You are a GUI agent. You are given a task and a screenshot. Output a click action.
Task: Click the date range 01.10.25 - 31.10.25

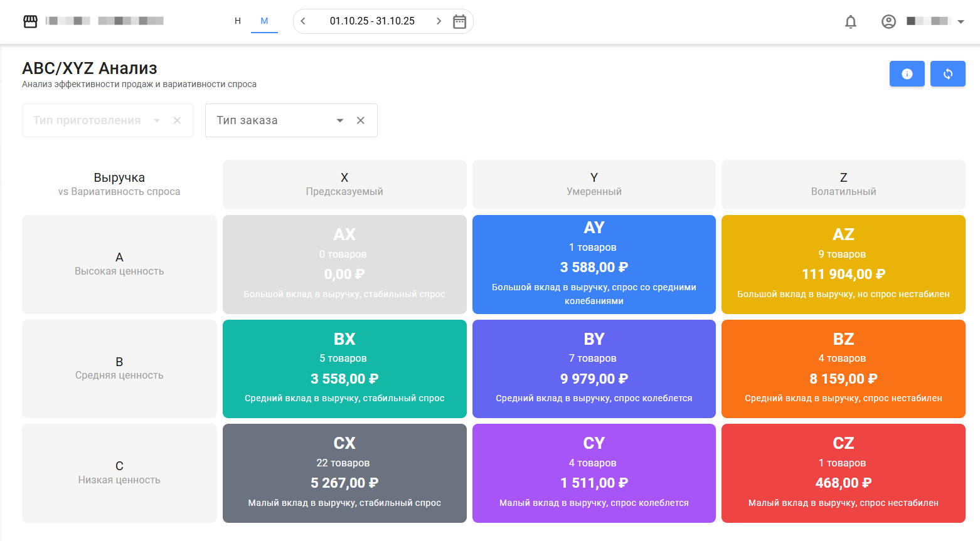pos(372,21)
